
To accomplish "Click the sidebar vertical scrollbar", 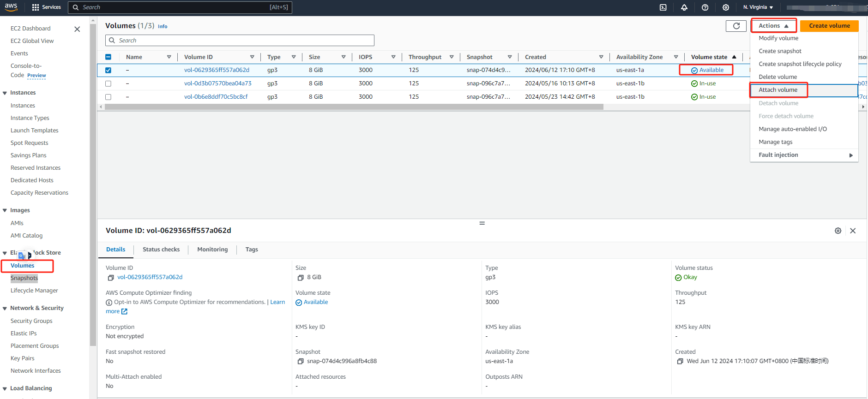I will click(x=93, y=185).
